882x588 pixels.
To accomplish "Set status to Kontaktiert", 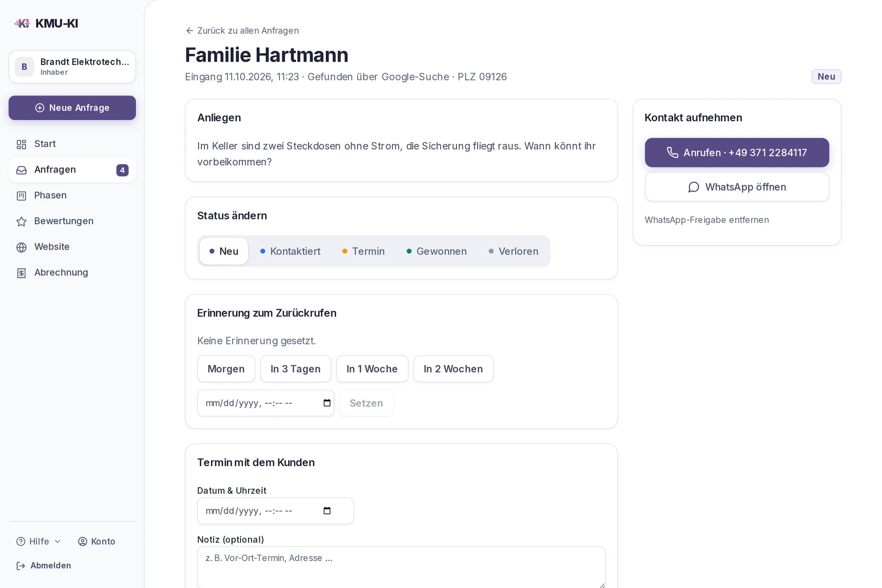I will point(290,251).
